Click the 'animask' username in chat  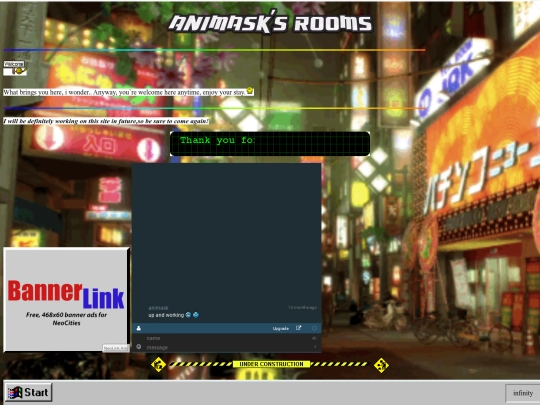tap(158, 308)
